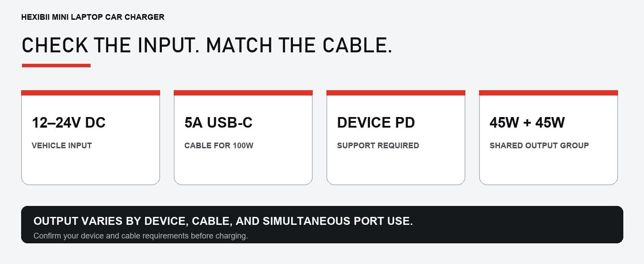
Task: Click the Confirm your device and cable requirements line
Action: click(141, 236)
